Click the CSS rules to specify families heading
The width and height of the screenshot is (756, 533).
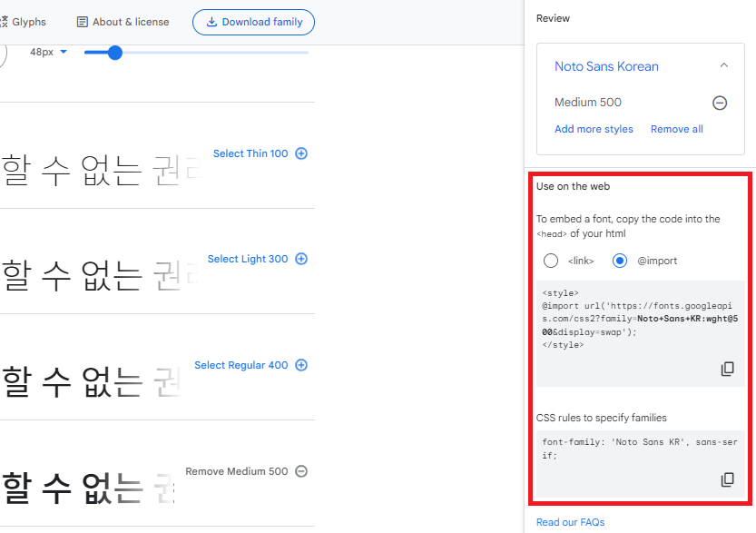pyautogui.click(x=601, y=418)
